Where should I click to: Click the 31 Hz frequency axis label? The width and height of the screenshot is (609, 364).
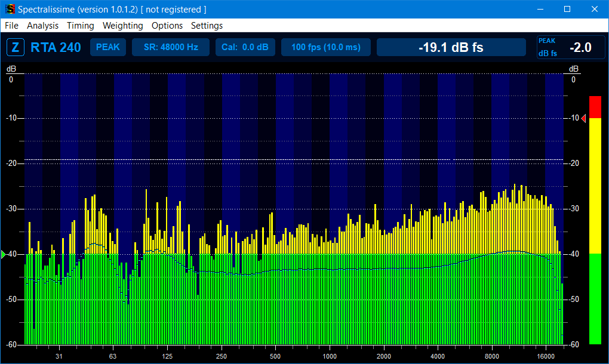click(x=59, y=356)
